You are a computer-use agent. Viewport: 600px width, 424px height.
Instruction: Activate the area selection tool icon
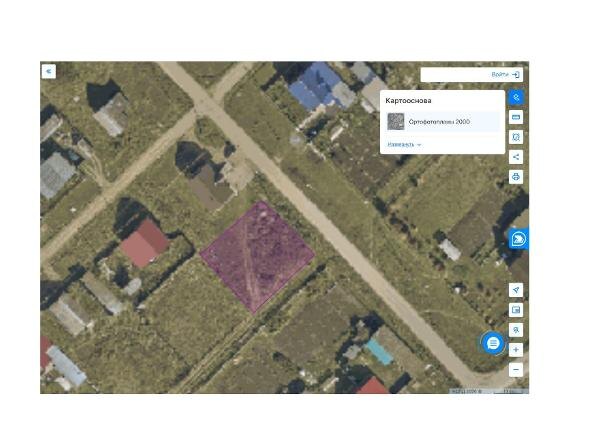pyautogui.click(x=516, y=137)
